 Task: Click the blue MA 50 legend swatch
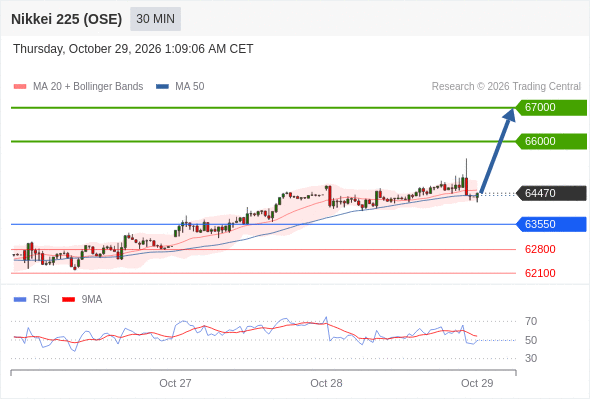pos(163,87)
